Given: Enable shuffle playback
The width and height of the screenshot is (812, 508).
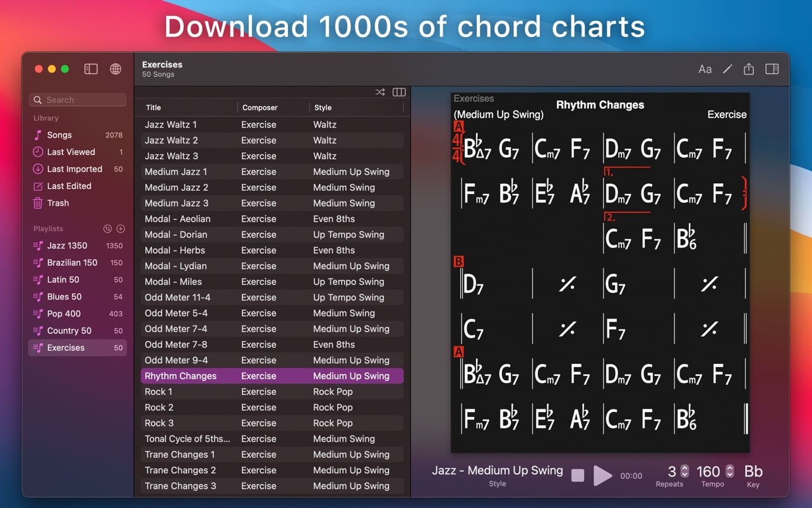Looking at the screenshot, I should [380, 92].
